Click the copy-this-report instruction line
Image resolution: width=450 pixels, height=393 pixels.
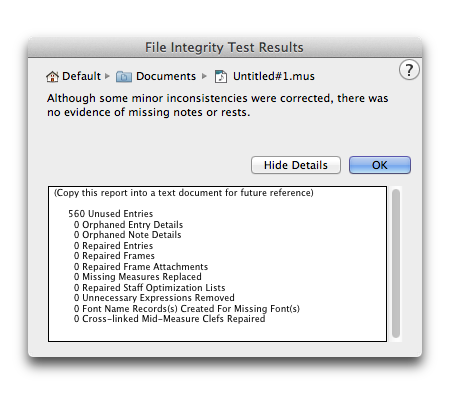184,193
